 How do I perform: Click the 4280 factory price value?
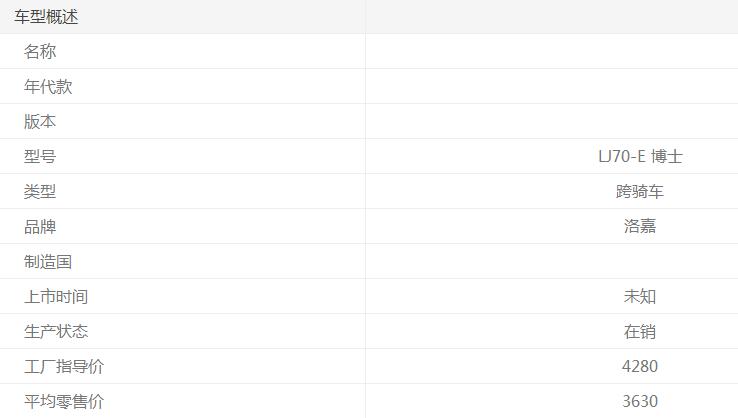(x=640, y=367)
